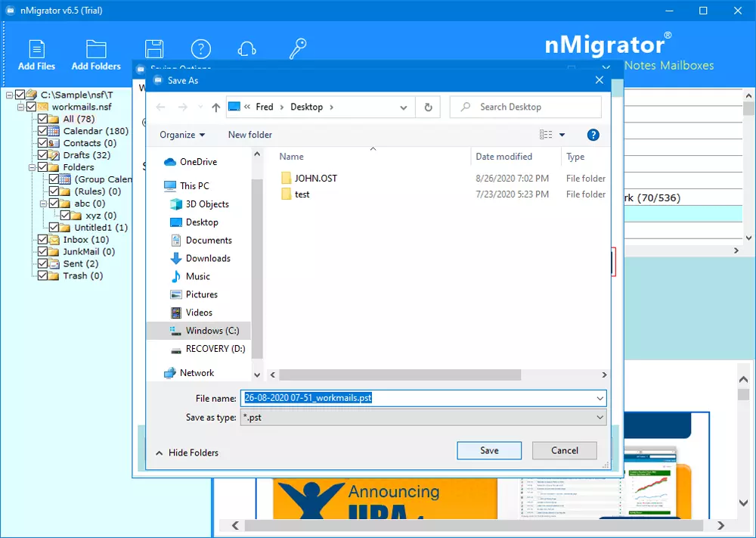Click Fred in the breadcrumb path
756x538 pixels.
[264, 107]
